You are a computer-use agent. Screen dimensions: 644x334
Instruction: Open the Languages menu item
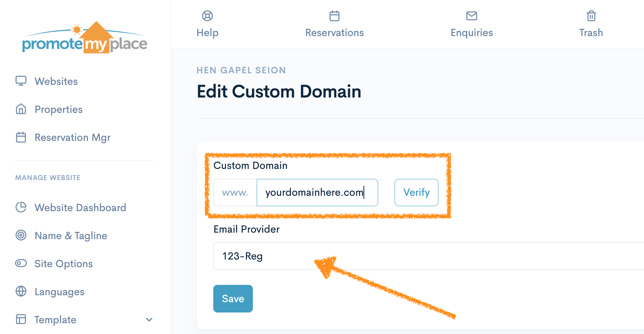pos(60,292)
